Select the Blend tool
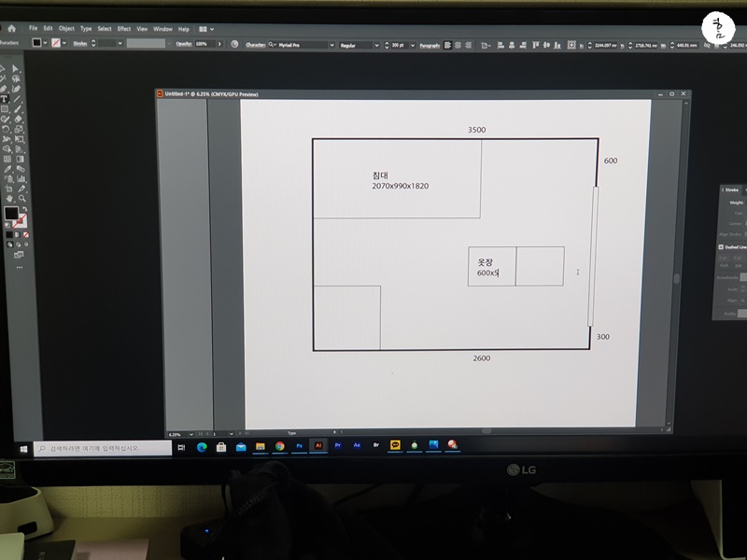The image size is (747, 560). coord(21,169)
